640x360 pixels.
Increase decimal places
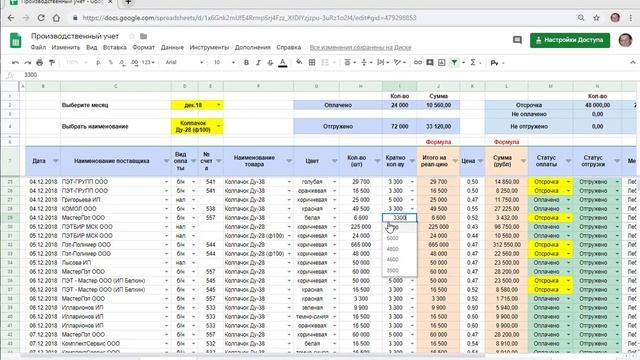(x=134, y=62)
